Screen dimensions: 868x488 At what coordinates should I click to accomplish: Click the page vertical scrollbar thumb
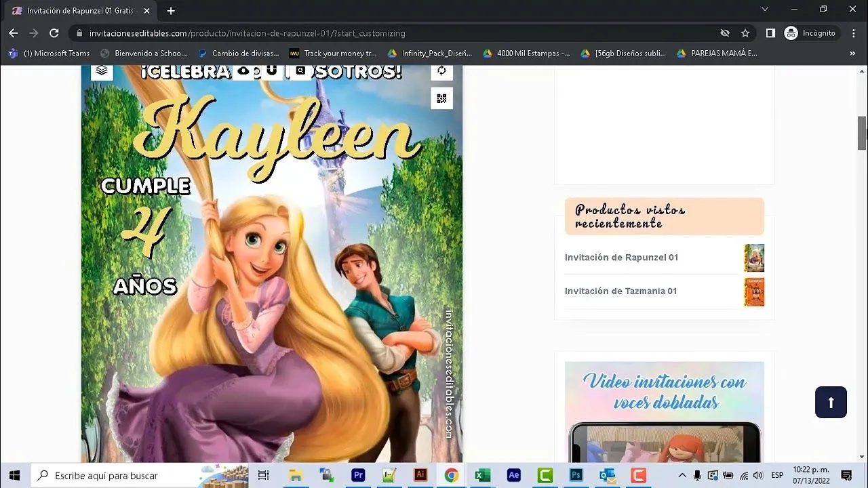862,132
